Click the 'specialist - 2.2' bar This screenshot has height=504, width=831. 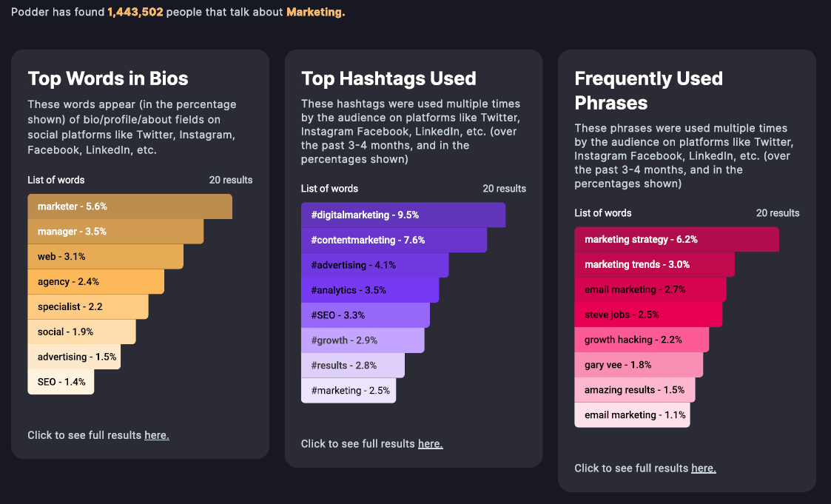tap(87, 307)
